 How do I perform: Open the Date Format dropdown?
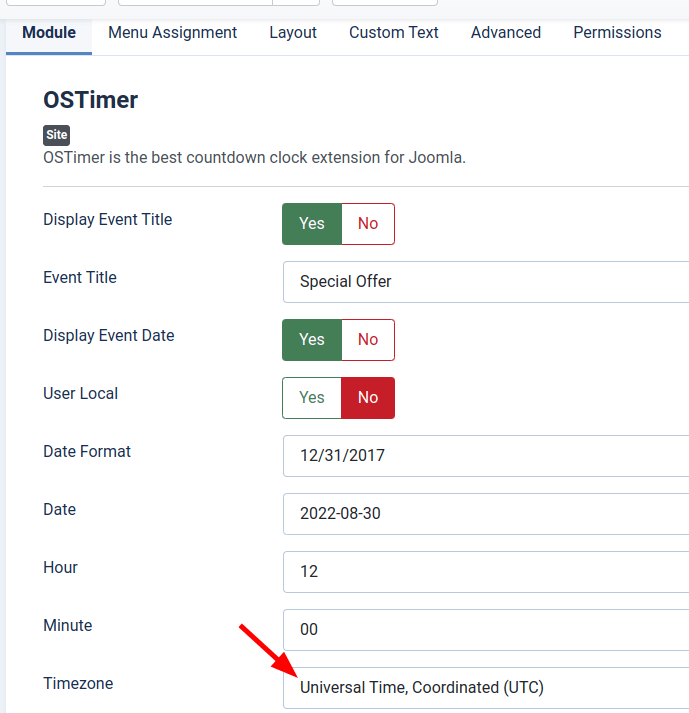pyautogui.click(x=486, y=456)
